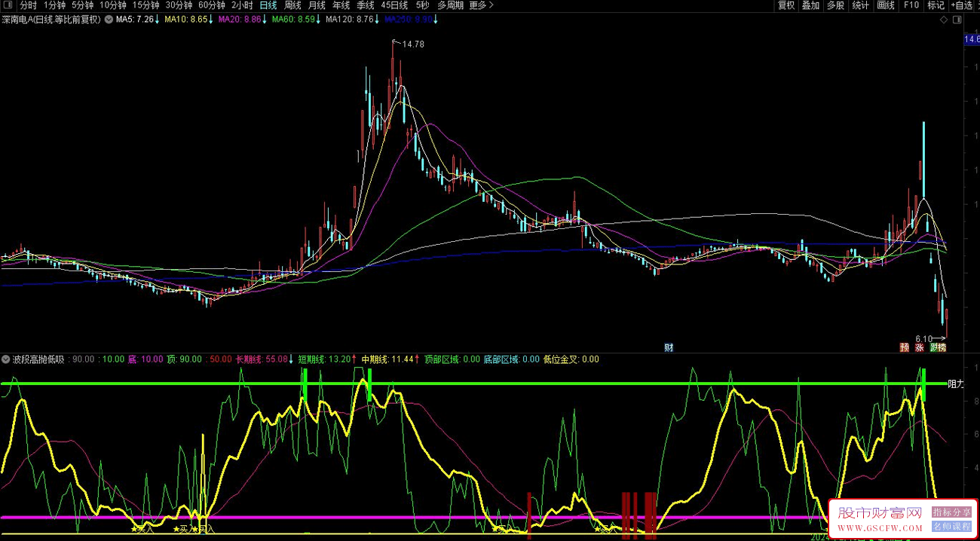Select the 30分钟 period
The height and width of the screenshot is (541, 980).
tap(179, 5)
